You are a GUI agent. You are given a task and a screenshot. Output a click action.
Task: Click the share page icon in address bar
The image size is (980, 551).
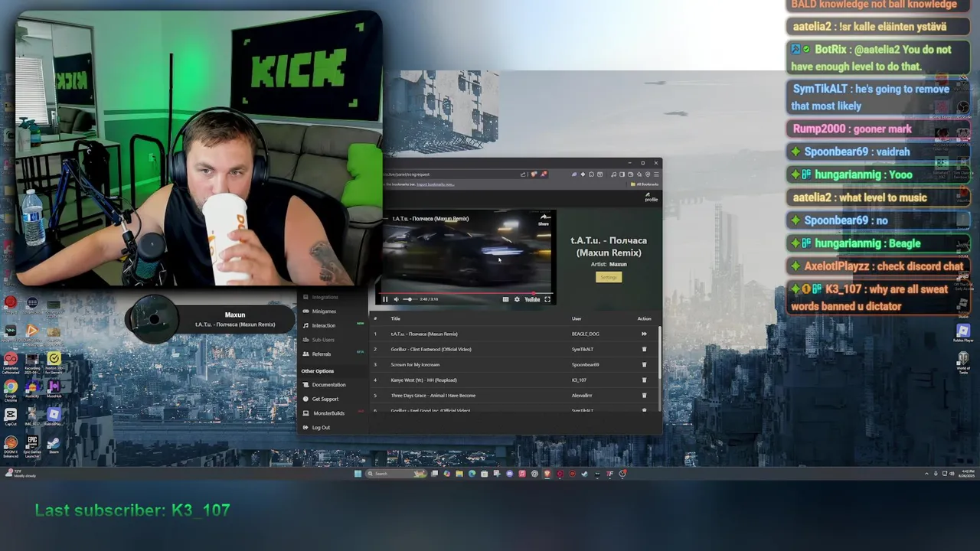point(524,174)
